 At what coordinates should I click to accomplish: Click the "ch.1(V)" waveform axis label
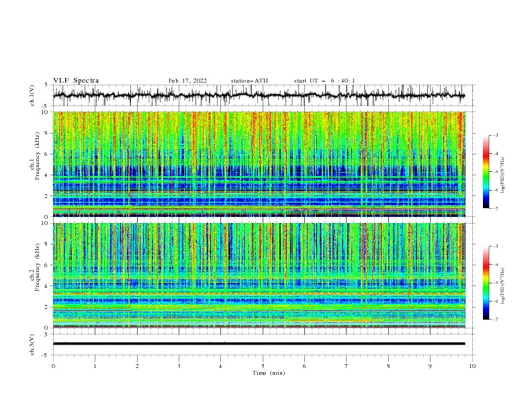[32, 95]
